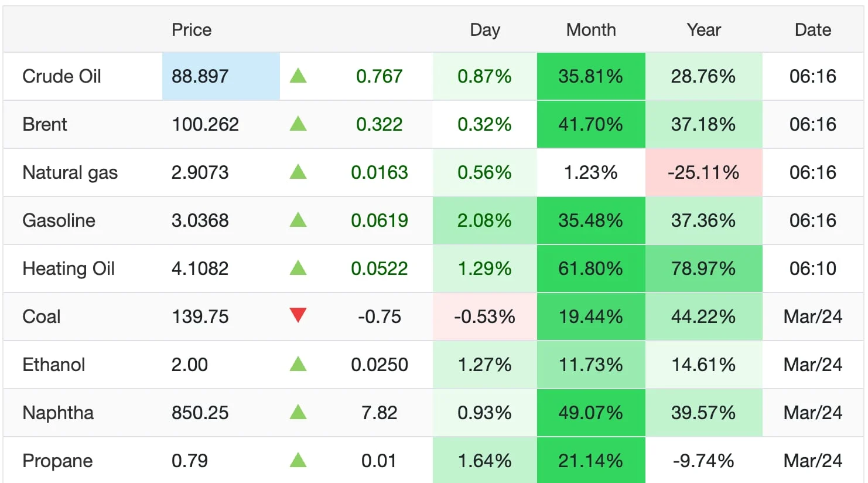Click the Naphtha green up triangle
The width and height of the screenshot is (868, 483).
pyautogui.click(x=298, y=412)
